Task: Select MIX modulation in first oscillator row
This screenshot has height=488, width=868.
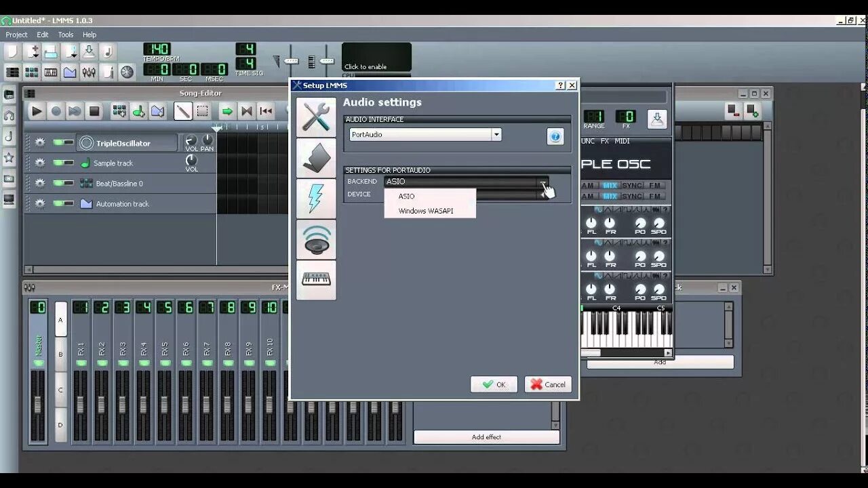Action: [x=610, y=186]
